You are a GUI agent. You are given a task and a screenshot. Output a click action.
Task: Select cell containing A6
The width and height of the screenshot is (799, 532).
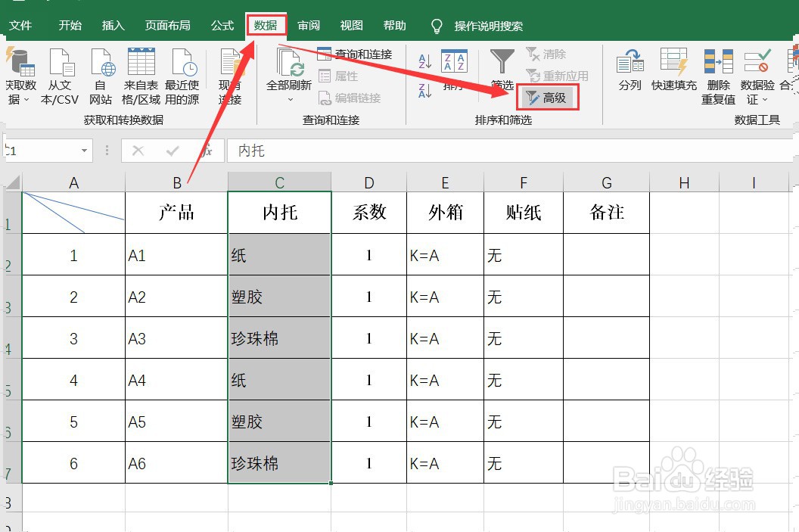(176, 462)
